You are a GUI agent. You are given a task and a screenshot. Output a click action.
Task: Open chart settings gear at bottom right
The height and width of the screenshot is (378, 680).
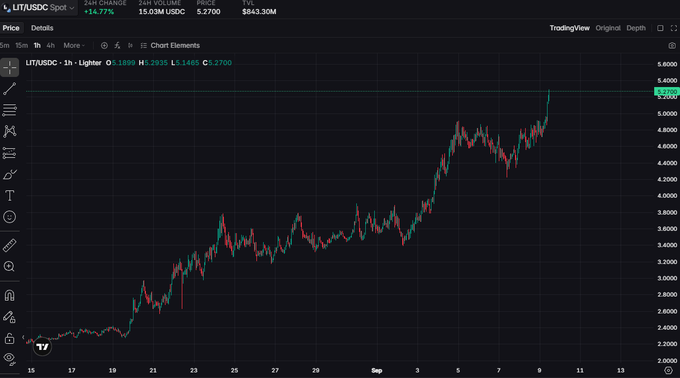[668, 371]
